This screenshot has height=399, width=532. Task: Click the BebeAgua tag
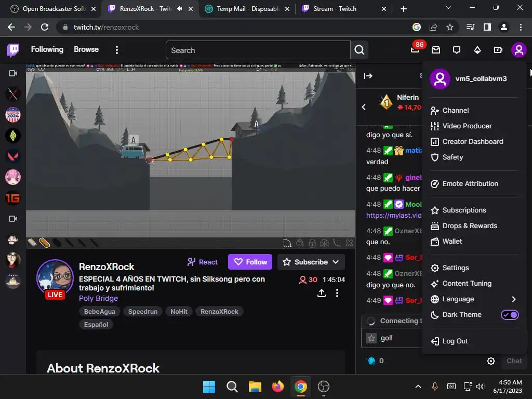[99, 312]
